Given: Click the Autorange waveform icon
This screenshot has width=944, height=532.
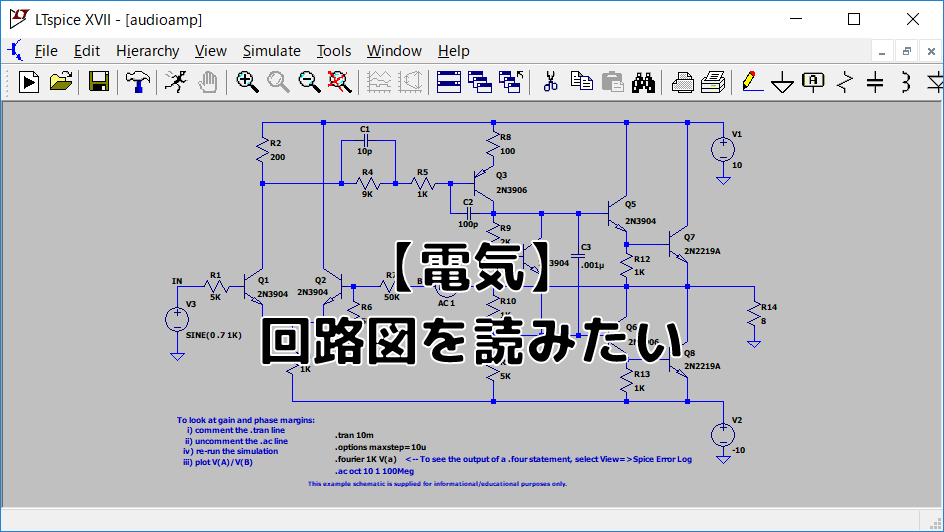Looking at the screenshot, I should [x=379, y=82].
